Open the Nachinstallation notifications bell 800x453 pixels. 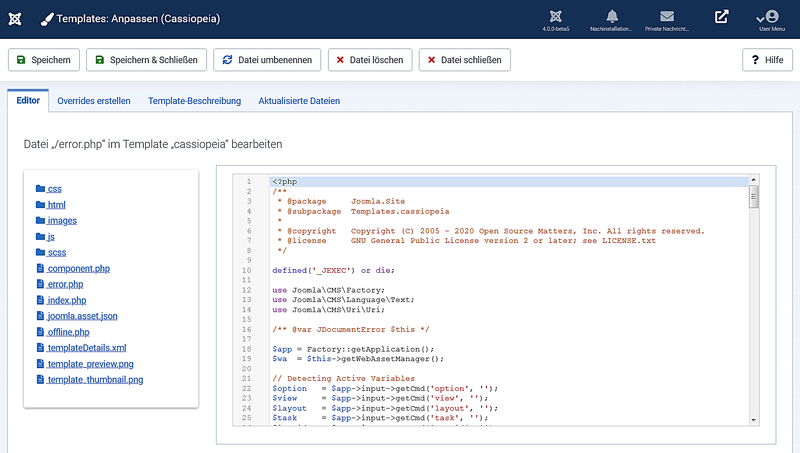pos(611,20)
